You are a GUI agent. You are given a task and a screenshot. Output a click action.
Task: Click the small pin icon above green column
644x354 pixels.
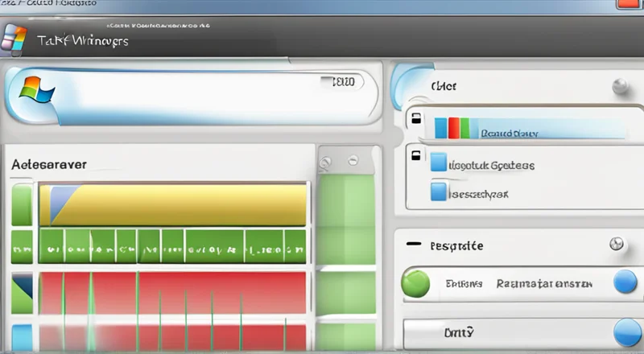point(324,163)
